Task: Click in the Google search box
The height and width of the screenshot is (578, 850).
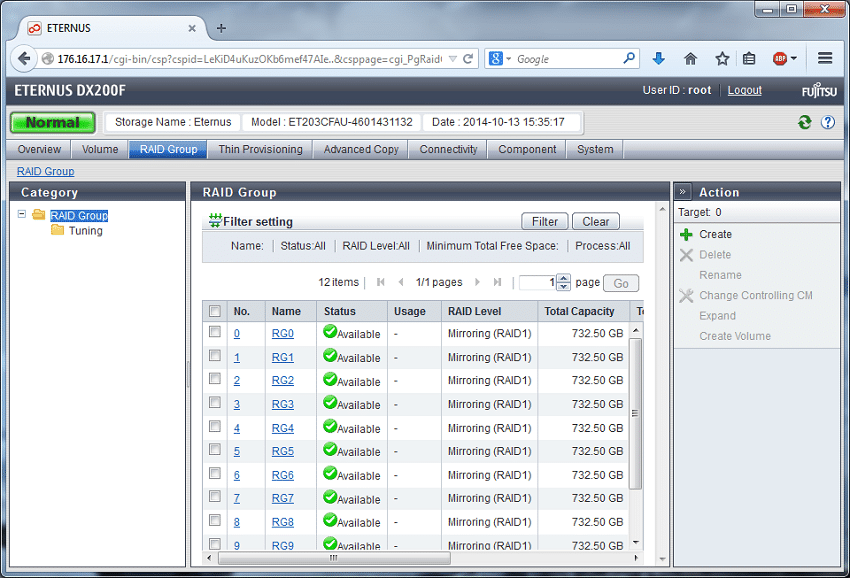Action: [x=566, y=59]
